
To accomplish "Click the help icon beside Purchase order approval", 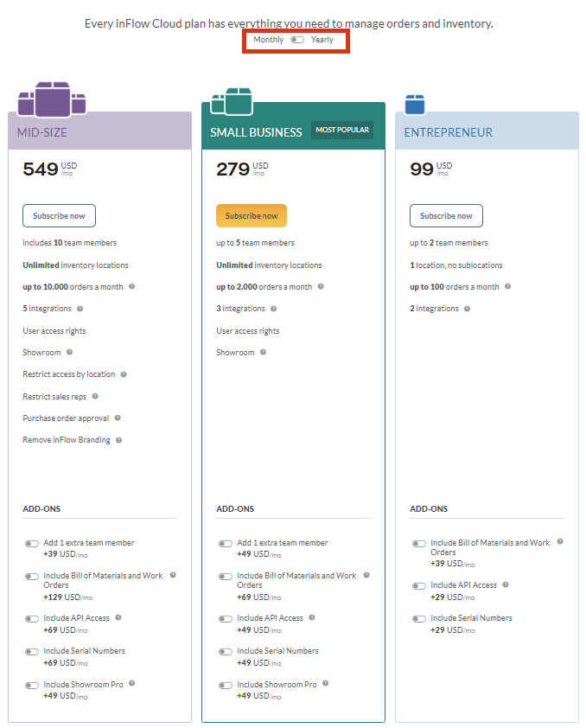I will click(118, 418).
